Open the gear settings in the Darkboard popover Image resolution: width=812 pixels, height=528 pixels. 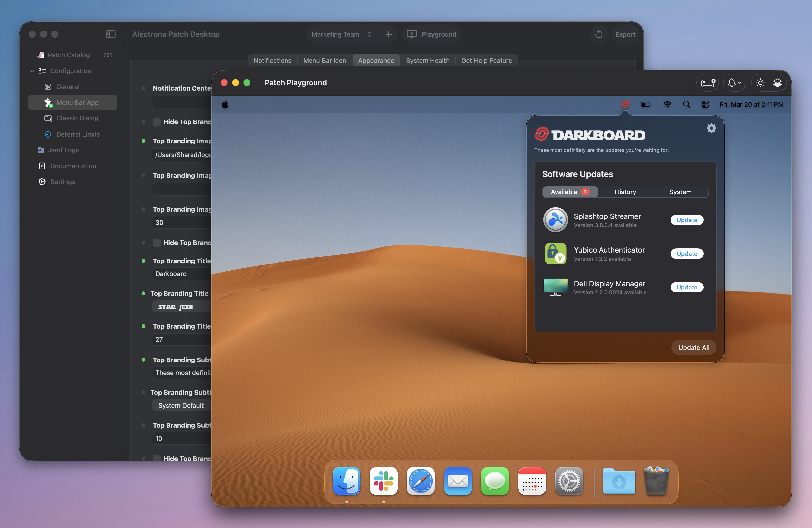711,128
